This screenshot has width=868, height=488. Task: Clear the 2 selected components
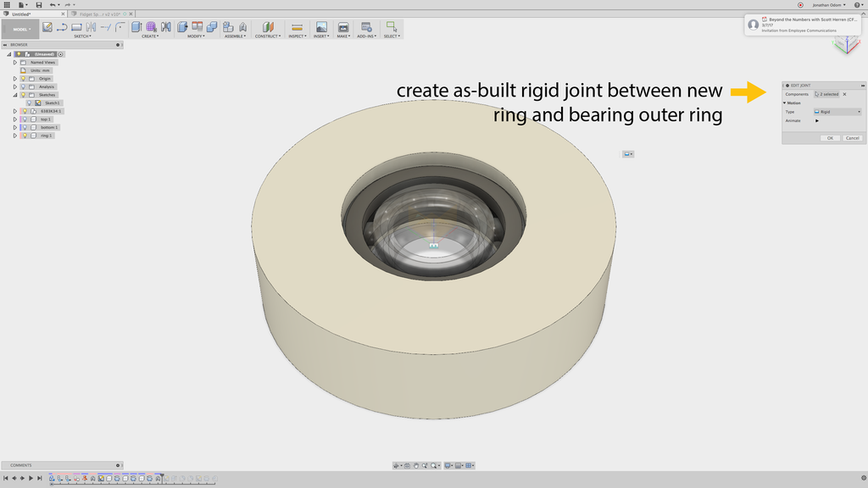click(x=845, y=94)
